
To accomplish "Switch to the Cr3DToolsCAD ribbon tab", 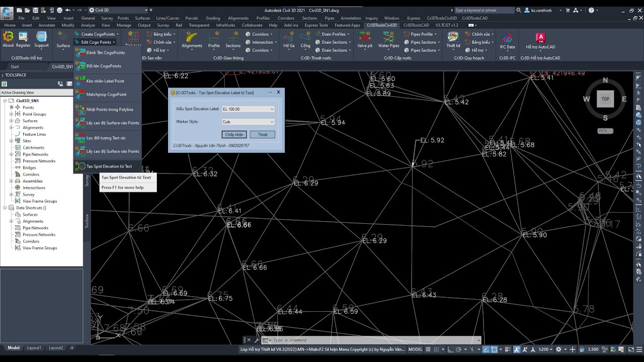I will (417, 25).
